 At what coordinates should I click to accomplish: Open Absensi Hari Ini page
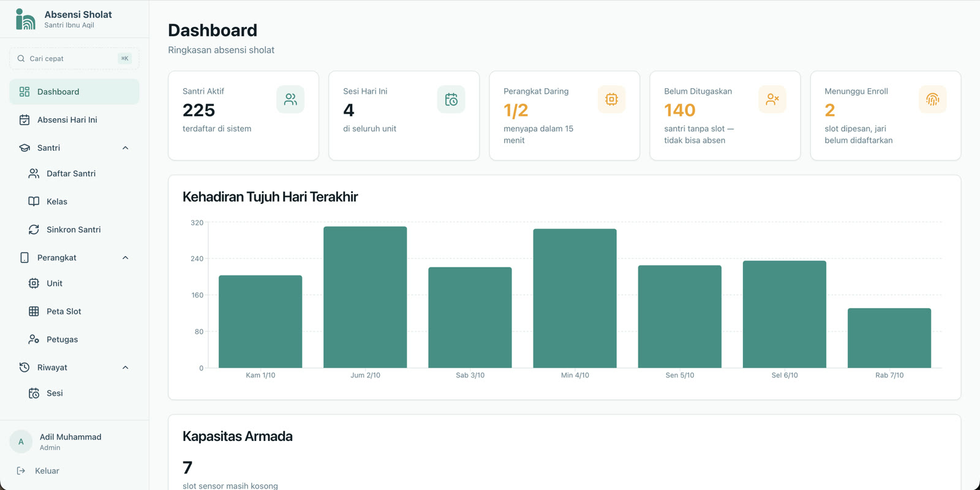74,120
